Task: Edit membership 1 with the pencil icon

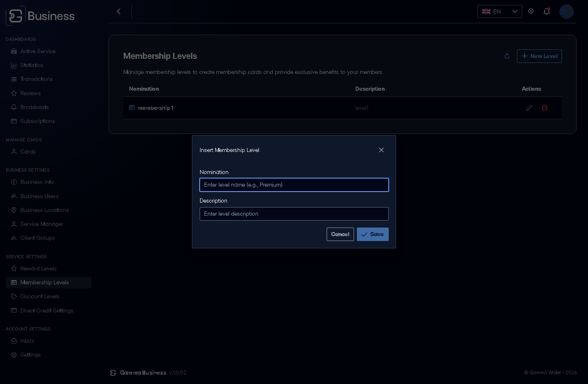Action: pos(529,108)
